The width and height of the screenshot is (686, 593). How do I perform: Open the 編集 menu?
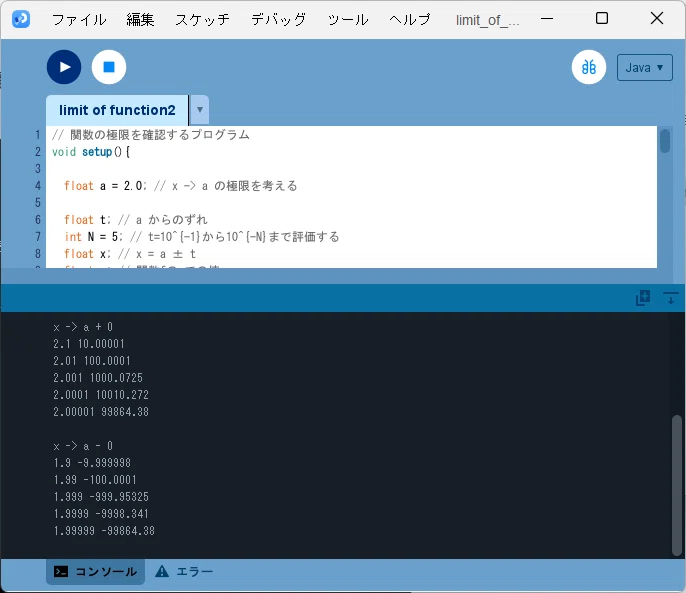pyautogui.click(x=140, y=20)
